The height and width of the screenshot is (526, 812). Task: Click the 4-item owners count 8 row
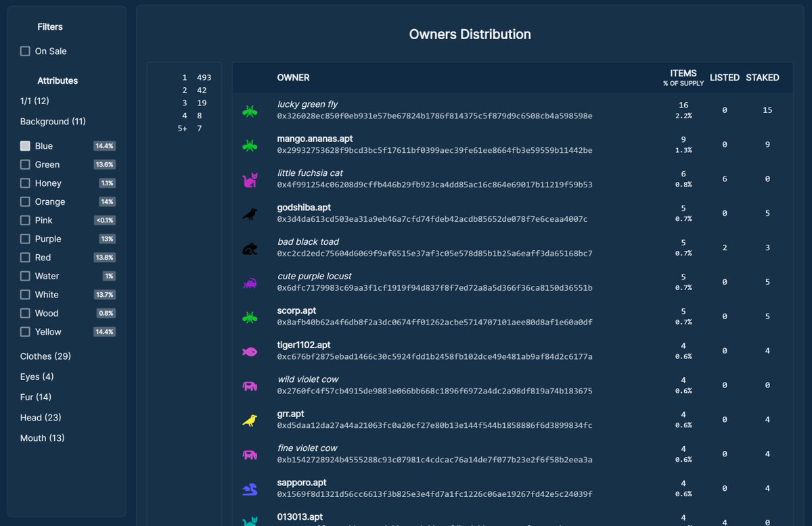click(x=194, y=116)
